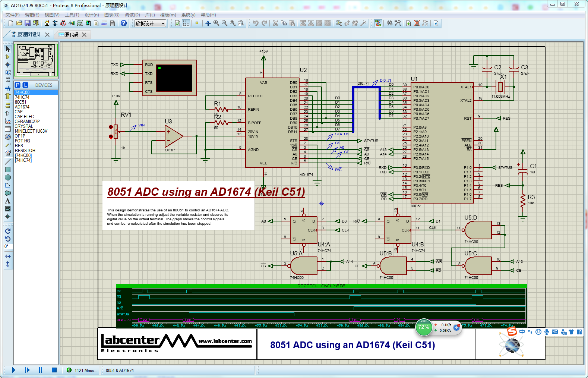Open the 库(L) menu
The image size is (588, 378).
click(x=150, y=15)
